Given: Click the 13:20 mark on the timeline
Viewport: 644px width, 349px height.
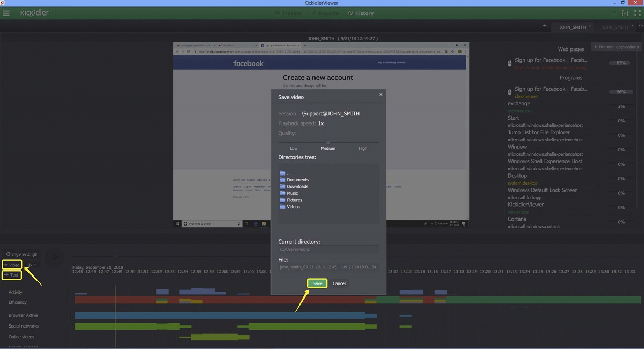Looking at the screenshot, I should pyautogui.click(x=485, y=272).
